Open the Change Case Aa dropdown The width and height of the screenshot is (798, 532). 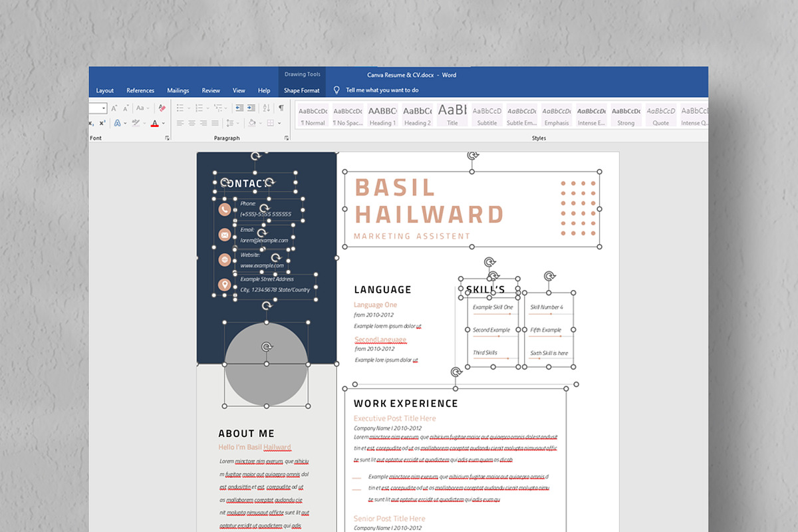point(143,108)
